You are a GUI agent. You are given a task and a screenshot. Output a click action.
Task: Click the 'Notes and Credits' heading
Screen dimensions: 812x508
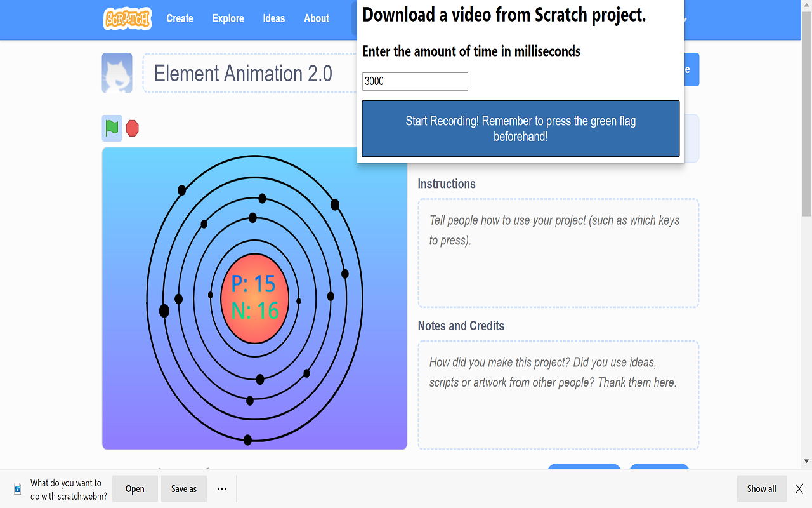click(461, 326)
